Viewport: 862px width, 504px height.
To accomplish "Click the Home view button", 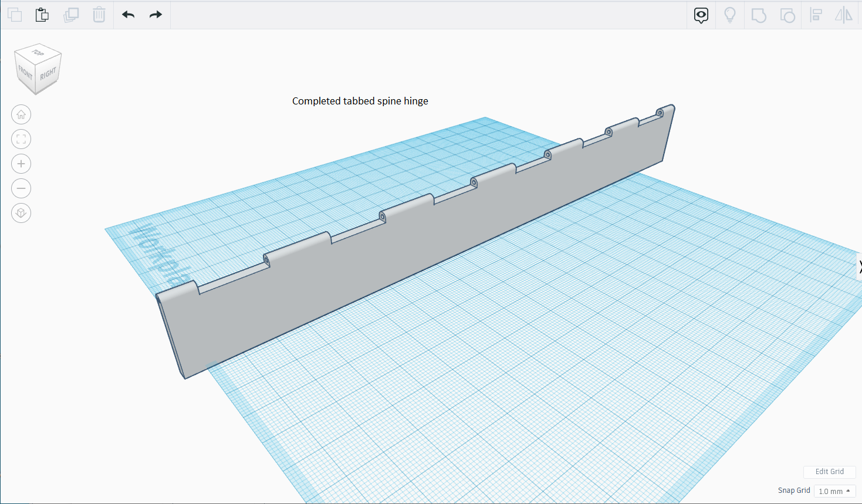I will pyautogui.click(x=21, y=114).
